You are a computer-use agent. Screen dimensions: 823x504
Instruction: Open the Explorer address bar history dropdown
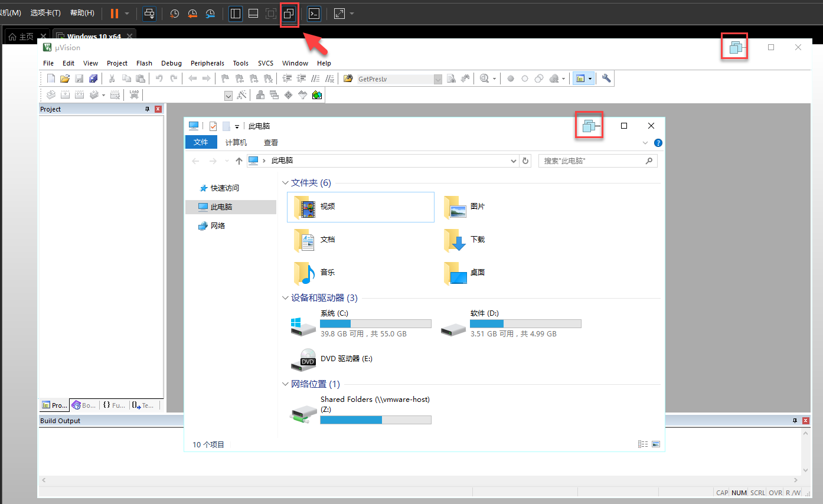point(514,161)
